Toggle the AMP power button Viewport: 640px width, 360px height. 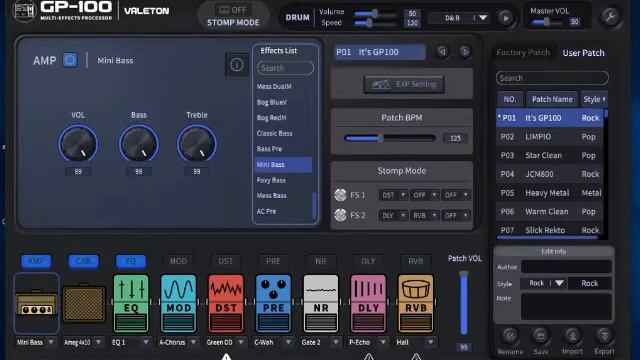point(70,60)
